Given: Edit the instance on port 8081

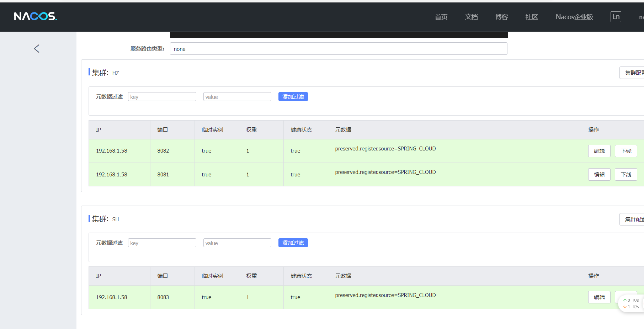Looking at the screenshot, I should click(x=599, y=175).
